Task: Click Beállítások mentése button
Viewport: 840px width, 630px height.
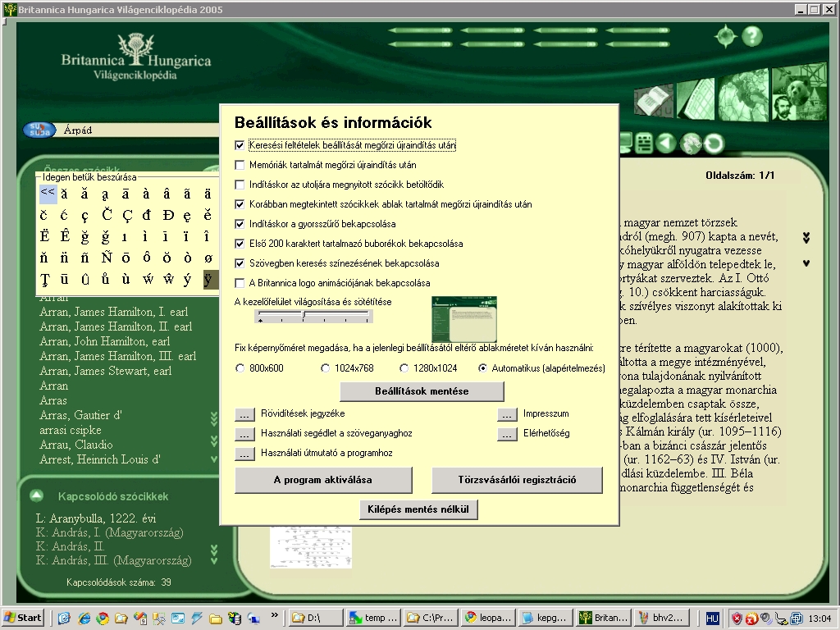Action: pyautogui.click(x=422, y=391)
